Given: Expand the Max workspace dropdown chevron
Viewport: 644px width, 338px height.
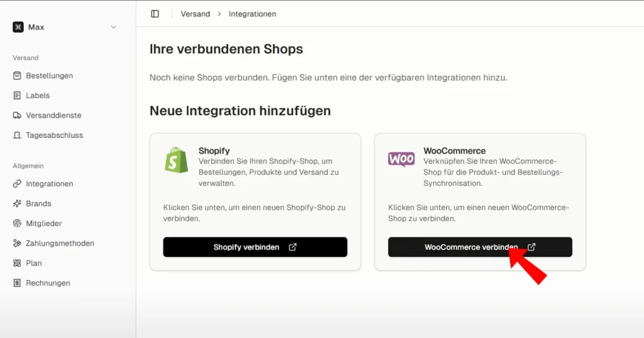Looking at the screenshot, I should pos(113,27).
